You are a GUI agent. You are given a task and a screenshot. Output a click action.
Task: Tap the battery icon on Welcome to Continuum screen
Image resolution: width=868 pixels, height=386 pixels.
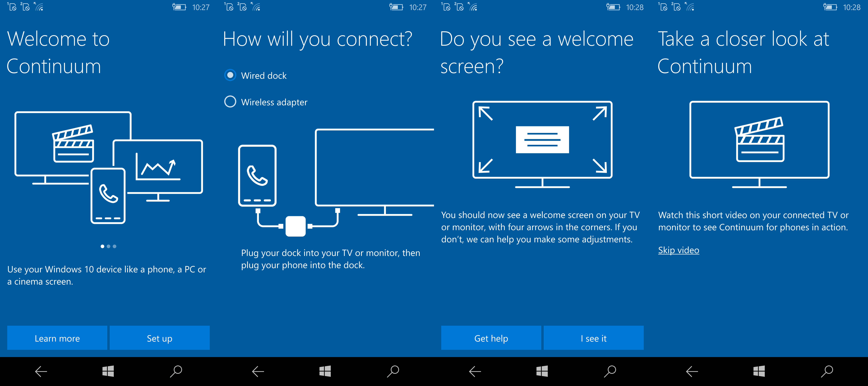click(179, 7)
